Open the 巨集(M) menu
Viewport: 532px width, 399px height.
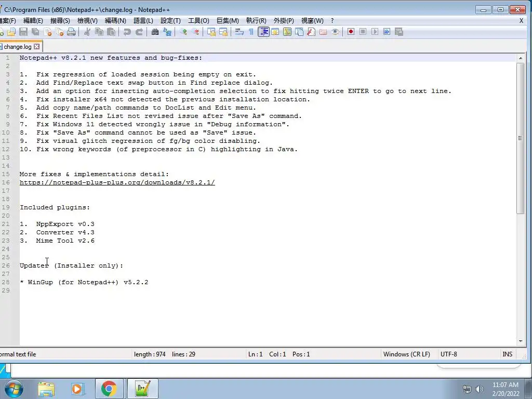pos(228,21)
